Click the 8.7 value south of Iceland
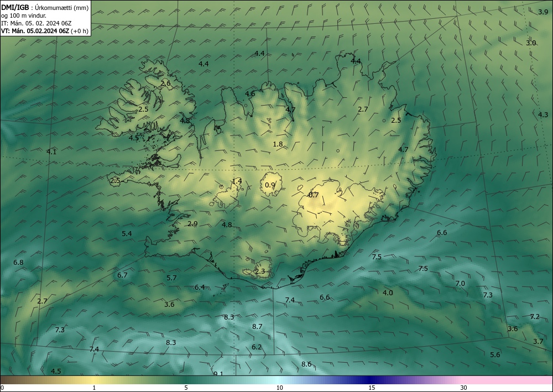 [x=257, y=326]
